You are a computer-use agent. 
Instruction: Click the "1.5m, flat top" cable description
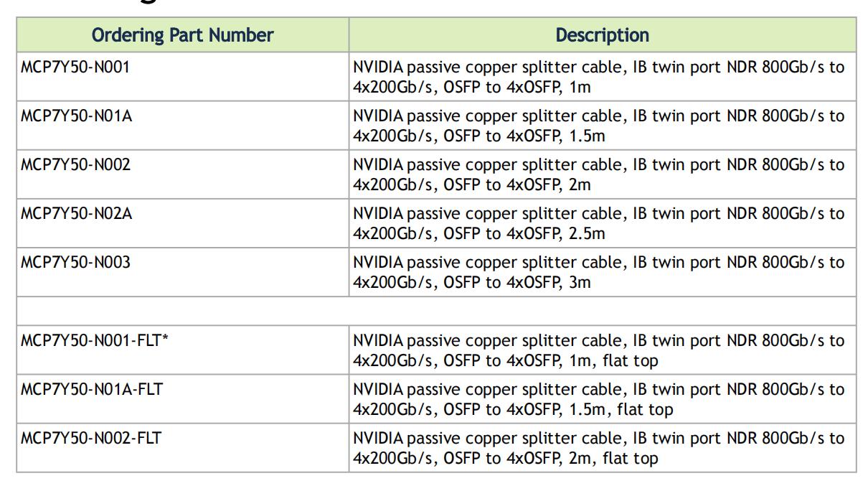[598, 399]
